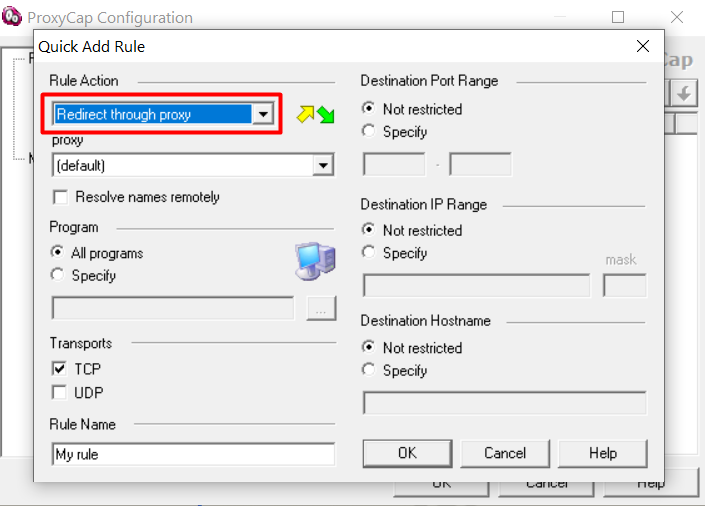The image size is (705, 506).
Task: Click the destination IP address field
Action: tap(477, 286)
